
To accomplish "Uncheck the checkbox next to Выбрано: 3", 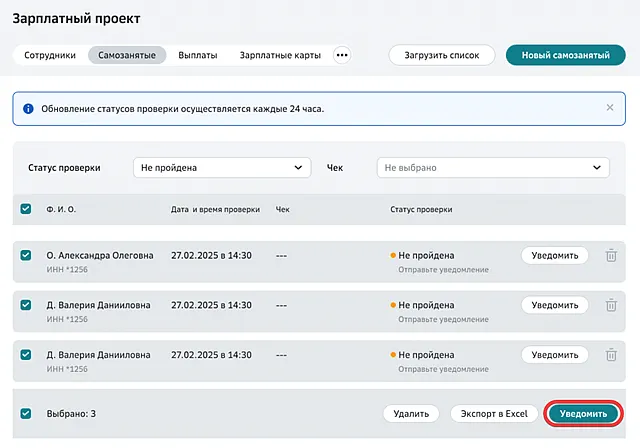I will (x=26, y=413).
